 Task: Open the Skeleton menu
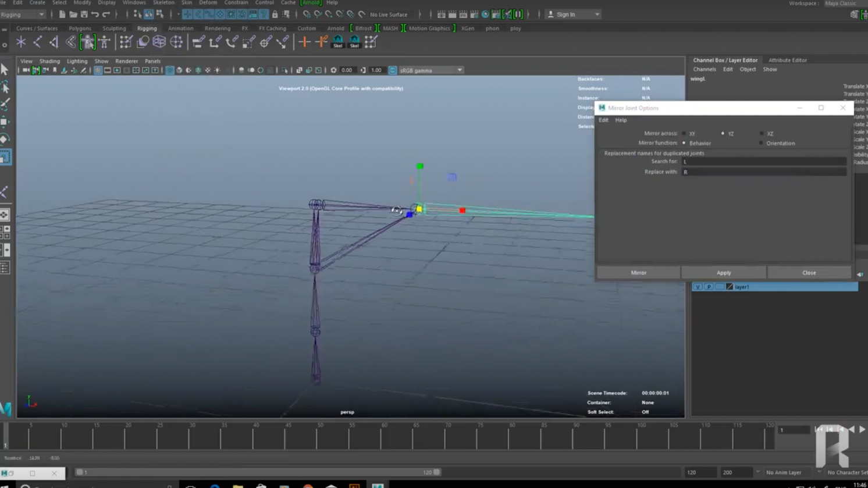pos(163,3)
